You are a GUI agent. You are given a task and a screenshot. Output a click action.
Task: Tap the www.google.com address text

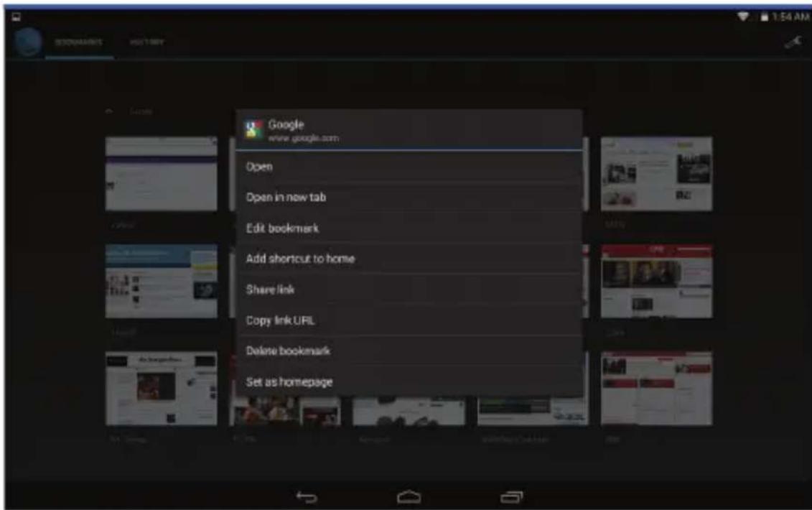pos(304,139)
